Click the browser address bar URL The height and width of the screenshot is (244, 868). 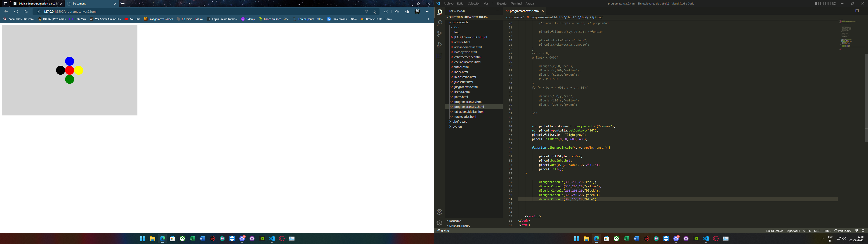[x=70, y=12]
